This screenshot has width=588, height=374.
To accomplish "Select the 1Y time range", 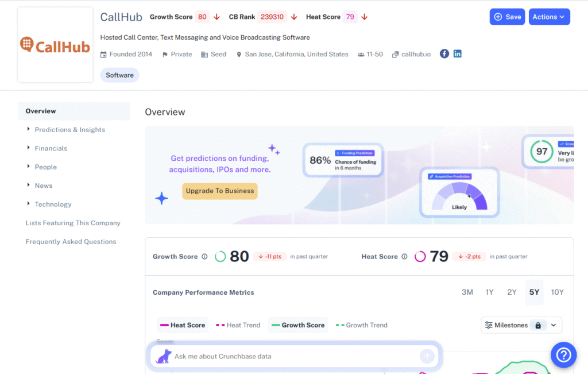I will (x=489, y=292).
